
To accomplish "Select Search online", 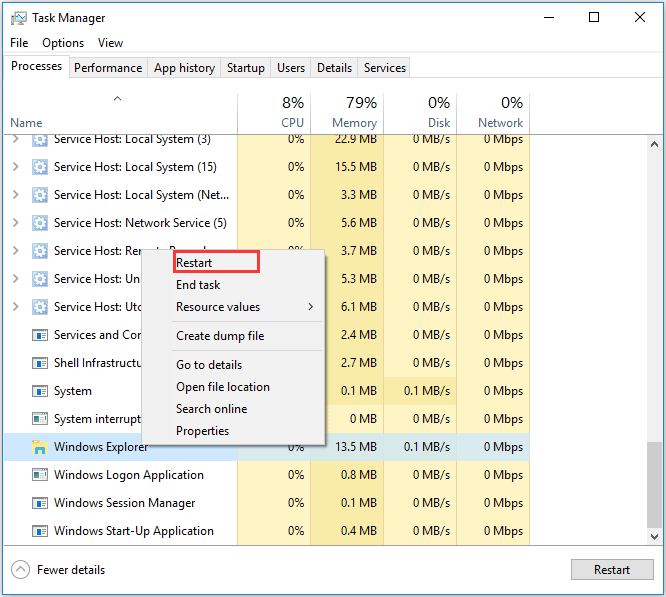I will click(x=234, y=409).
